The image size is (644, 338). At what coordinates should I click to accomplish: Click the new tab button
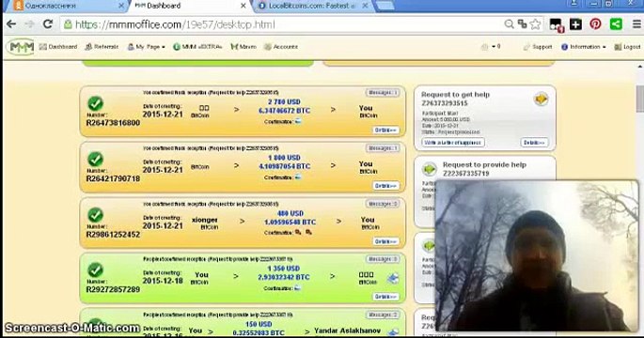385,6
